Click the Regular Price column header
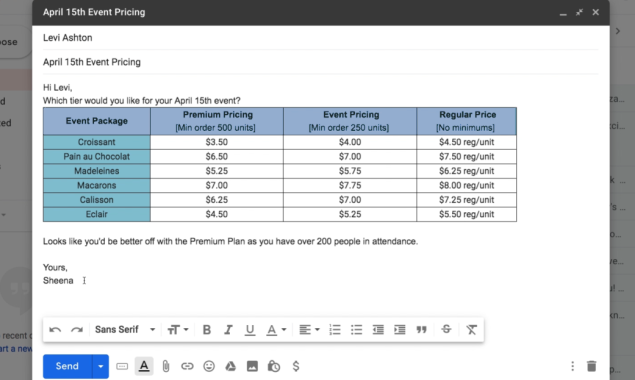The image size is (635, 380). [x=467, y=121]
